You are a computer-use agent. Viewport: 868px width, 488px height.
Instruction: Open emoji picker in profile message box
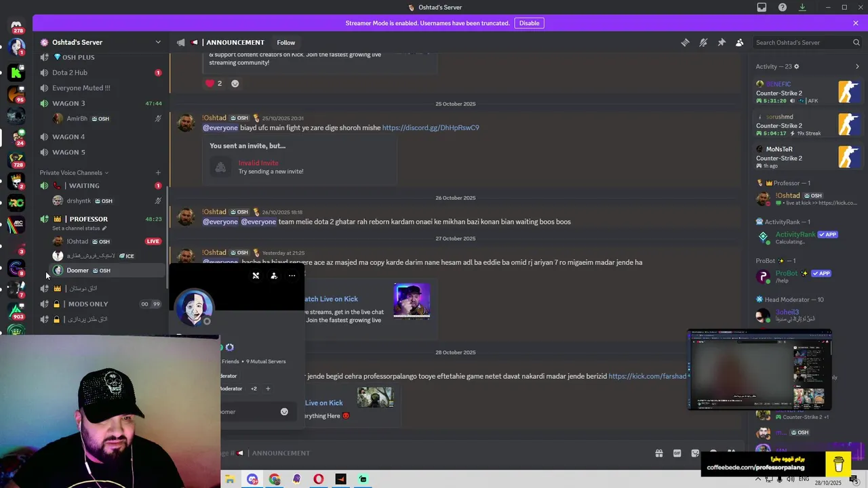(284, 411)
